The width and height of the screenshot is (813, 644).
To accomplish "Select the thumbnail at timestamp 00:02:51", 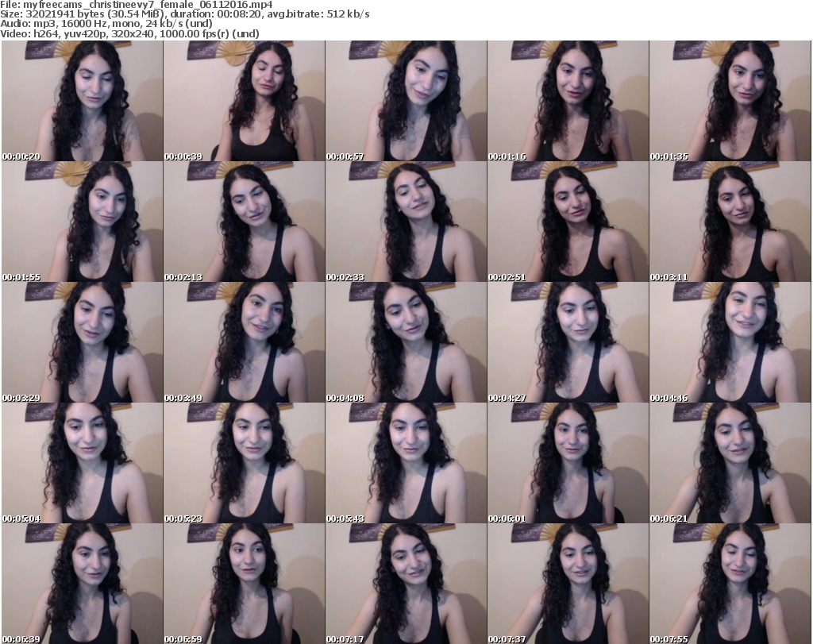I will coord(568,222).
